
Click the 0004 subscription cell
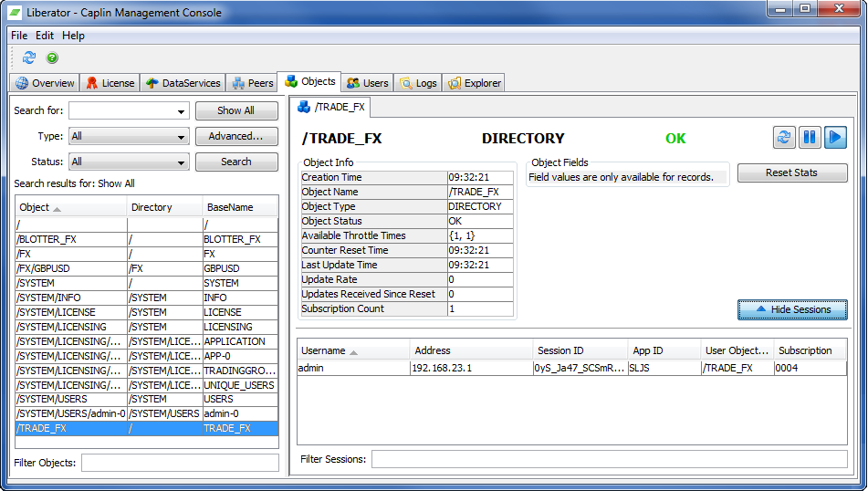810,368
